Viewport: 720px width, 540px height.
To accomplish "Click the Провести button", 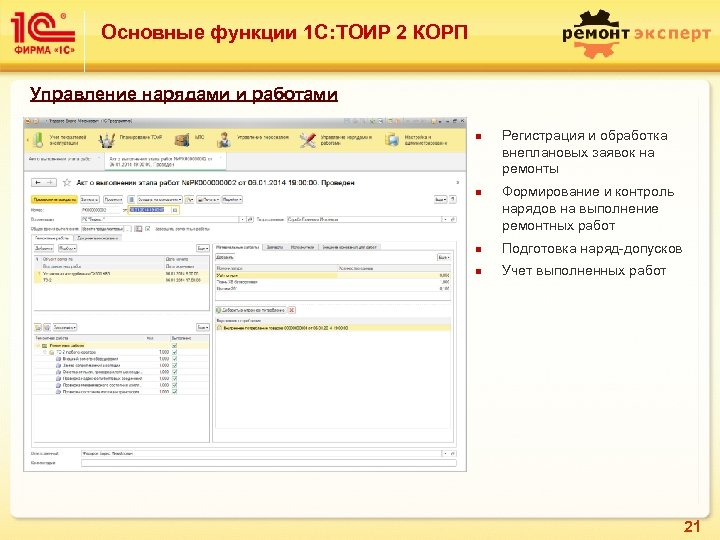I will tap(113, 200).
